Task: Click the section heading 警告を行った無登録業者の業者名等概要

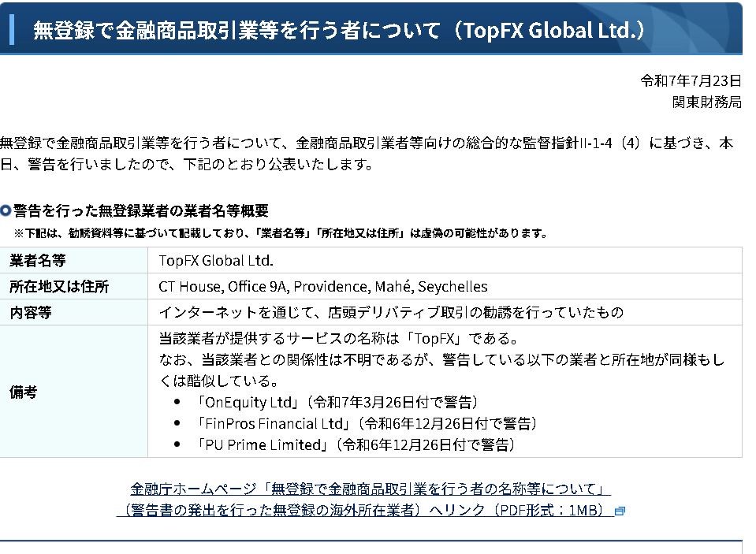Action: [x=141, y=210]
